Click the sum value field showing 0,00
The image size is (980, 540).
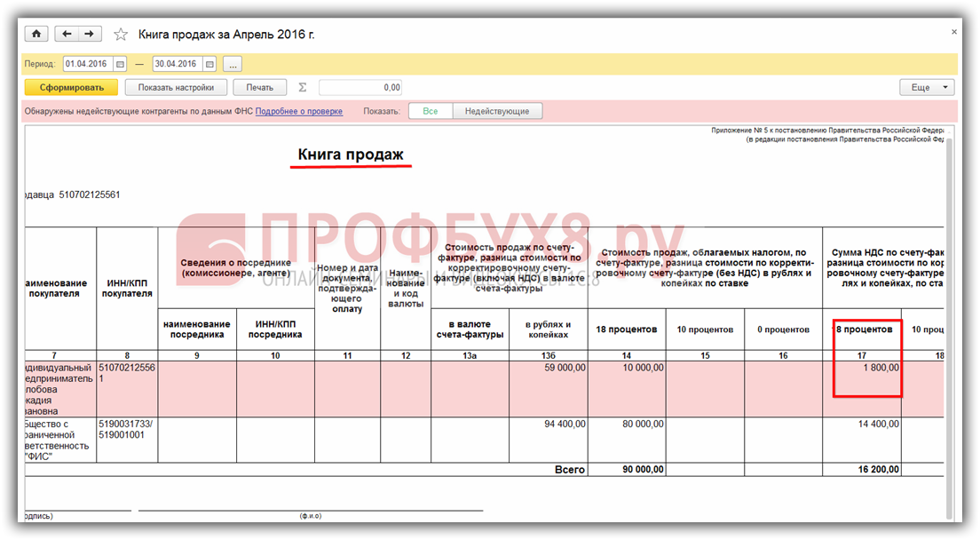click(x=360, y=88)
